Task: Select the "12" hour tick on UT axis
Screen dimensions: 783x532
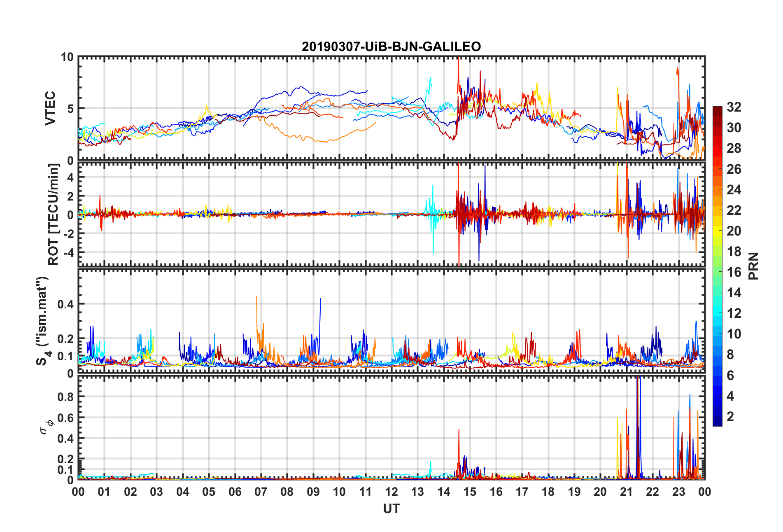Action: click(391, 492)
